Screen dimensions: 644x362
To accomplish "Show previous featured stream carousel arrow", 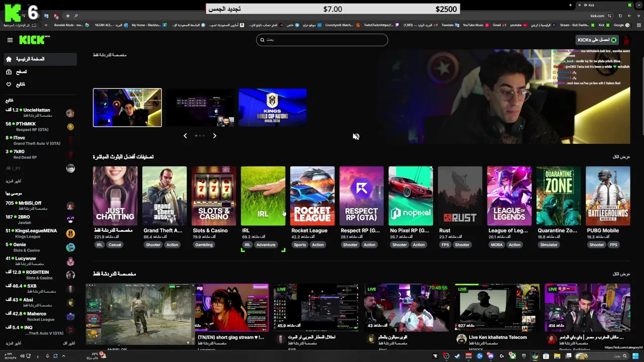I will tap(185, 136).
